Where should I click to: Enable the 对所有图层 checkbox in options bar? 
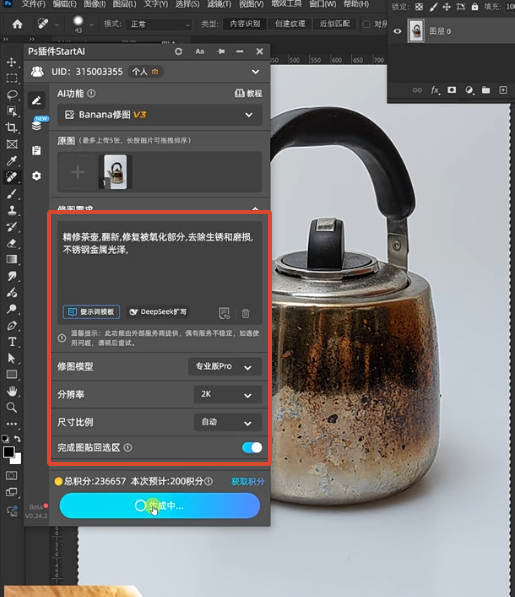pyautogui.click(x=366, y=24)
